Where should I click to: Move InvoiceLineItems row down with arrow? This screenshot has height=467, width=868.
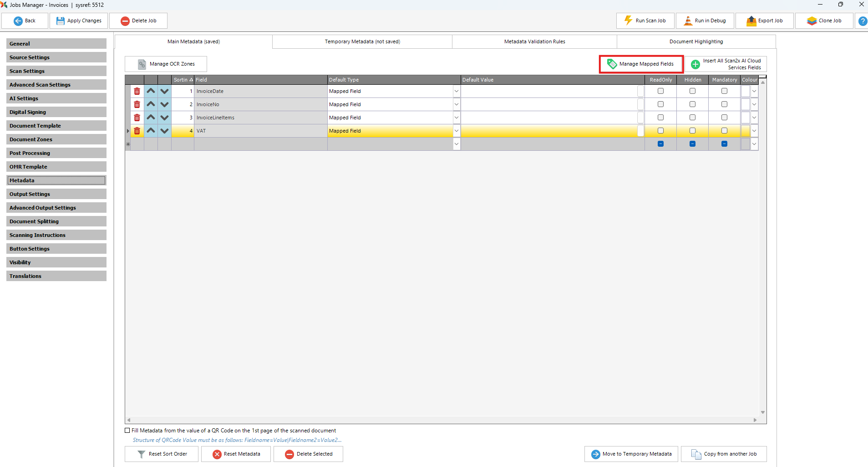[x=164, y=118]
